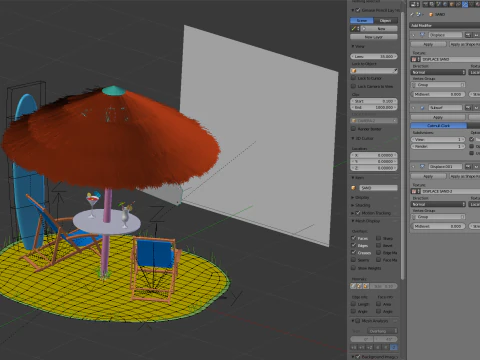Select Object tab in Grease Pencil panel

click(386, 20)
